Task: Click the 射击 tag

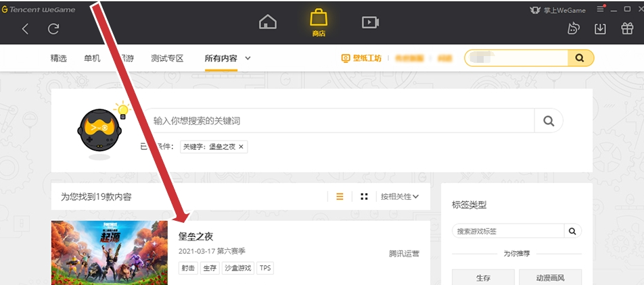Action: point(188,268)
